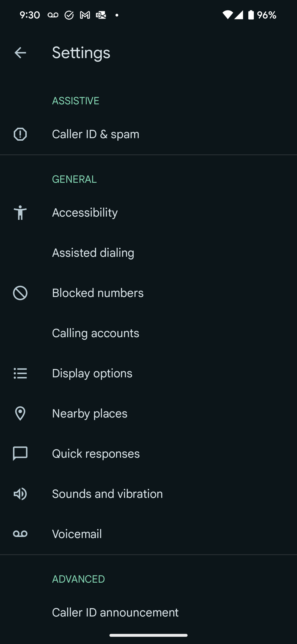The width and height of the screenshot is (297, 644).
Task: Tap the Blocked numbers prohibited icon
Action: [x=20, y=293]
